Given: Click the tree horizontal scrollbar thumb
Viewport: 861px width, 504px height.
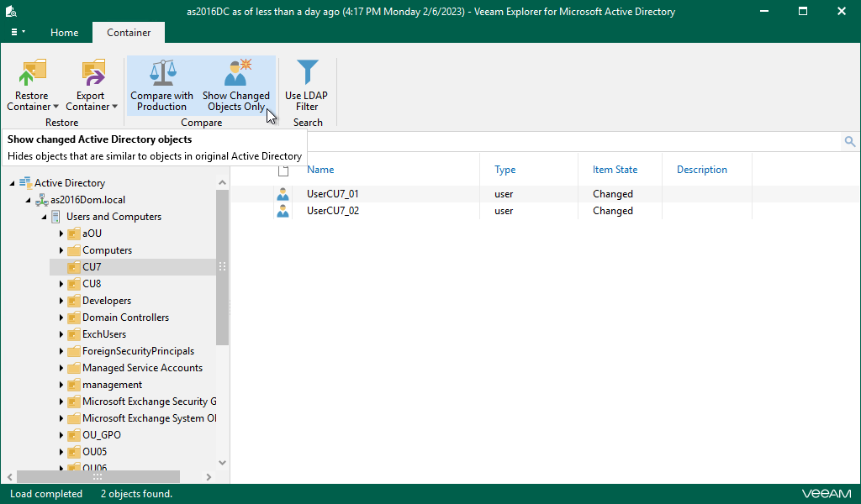Looking at the screenshot, I should [98, 476].
